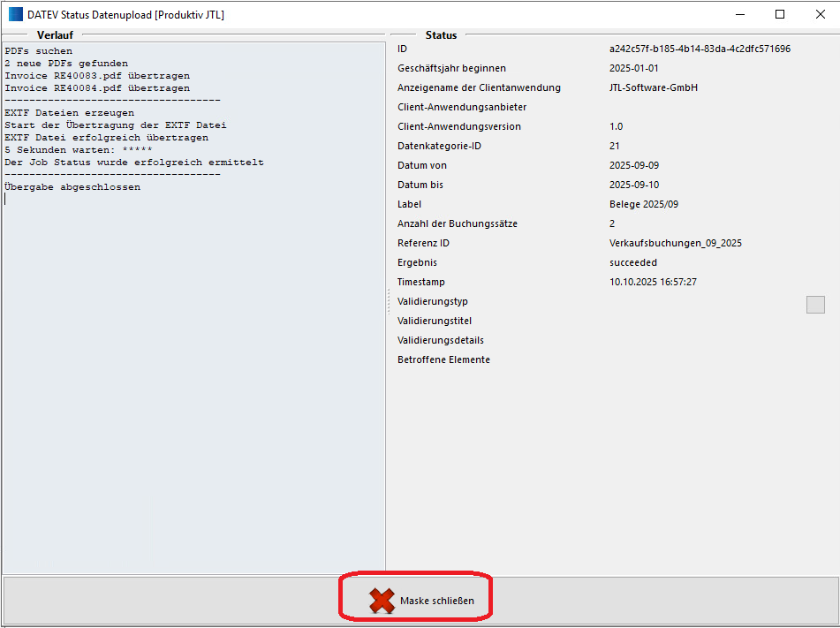Click the 'Datum von' value 2025-09-09
The image size is (840, 628).
633,165
